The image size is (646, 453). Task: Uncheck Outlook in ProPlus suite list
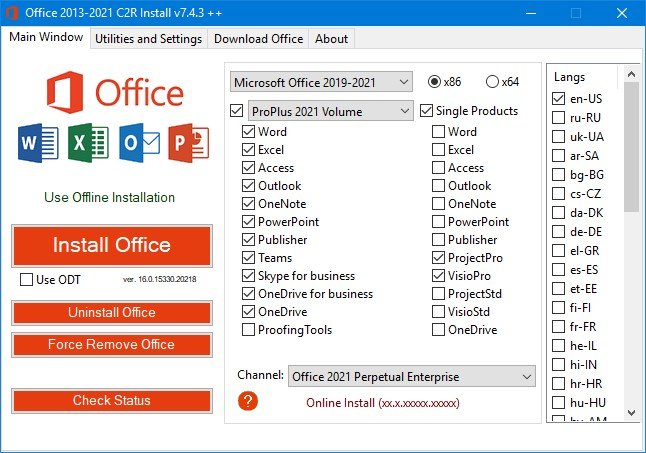[248, 186]
